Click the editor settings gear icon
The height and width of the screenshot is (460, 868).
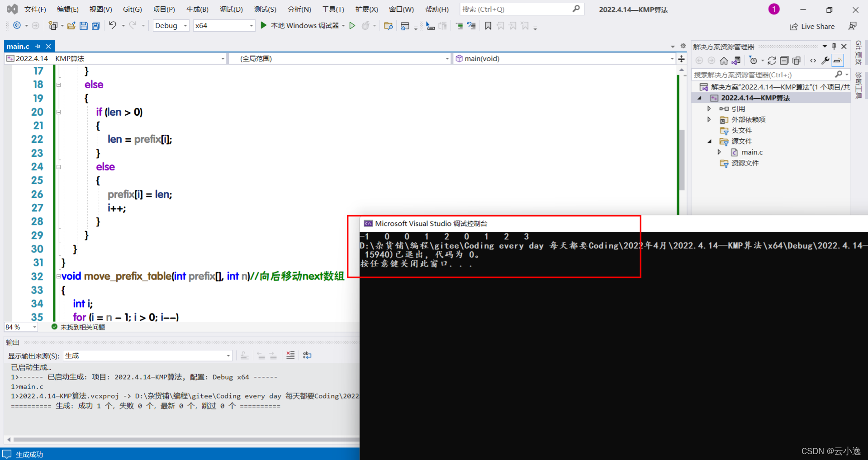[683, 46]
